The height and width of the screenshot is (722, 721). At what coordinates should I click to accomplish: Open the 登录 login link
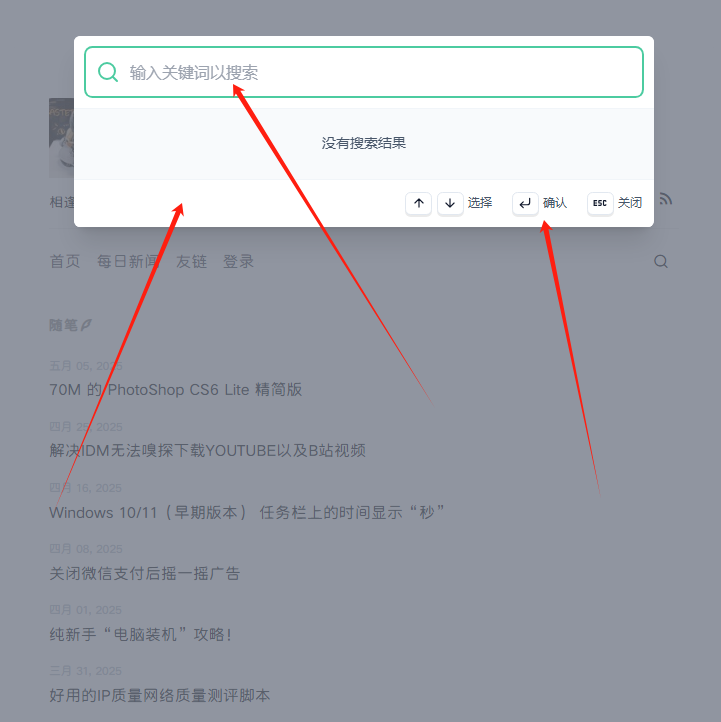point(238,262)
